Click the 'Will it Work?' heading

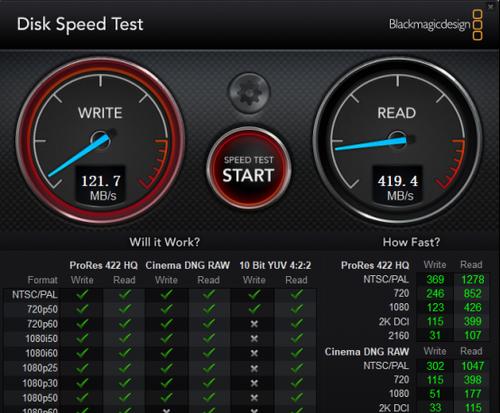(165, 242)
